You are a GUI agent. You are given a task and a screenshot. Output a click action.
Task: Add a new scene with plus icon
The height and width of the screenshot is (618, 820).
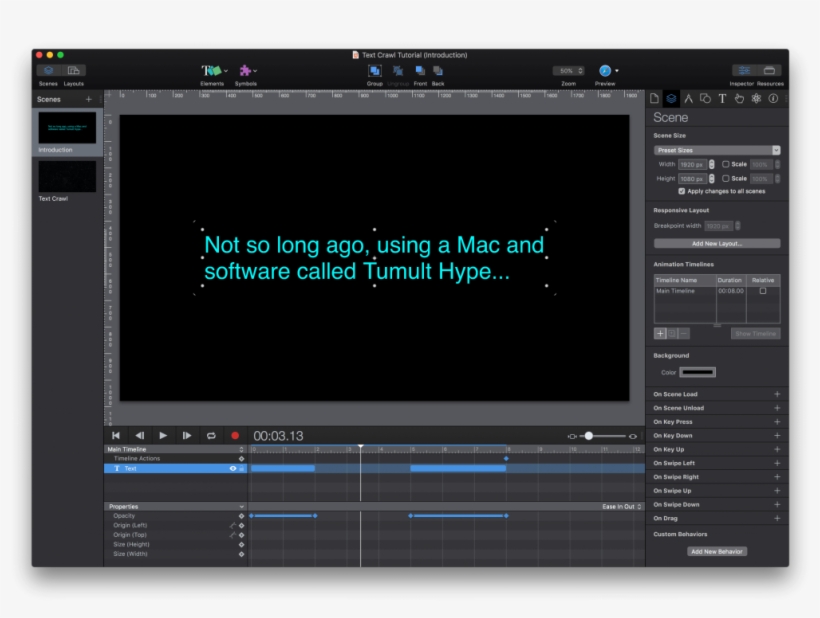point(88,100)
